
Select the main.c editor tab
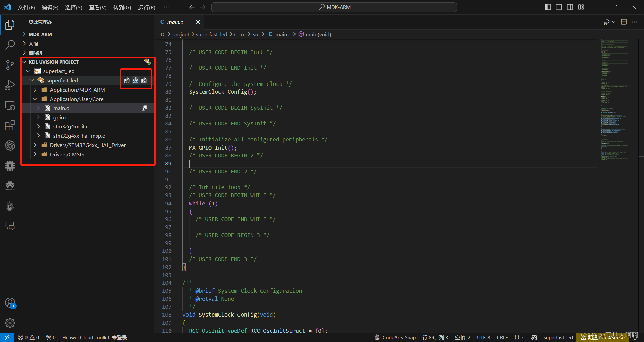(x=175, y=22)
